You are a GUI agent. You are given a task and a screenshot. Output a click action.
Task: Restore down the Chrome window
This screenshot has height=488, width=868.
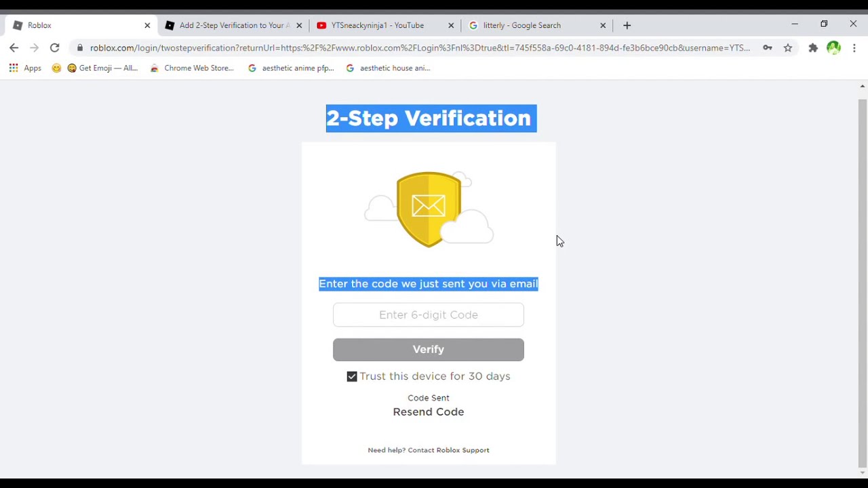(x=824, y=24)
